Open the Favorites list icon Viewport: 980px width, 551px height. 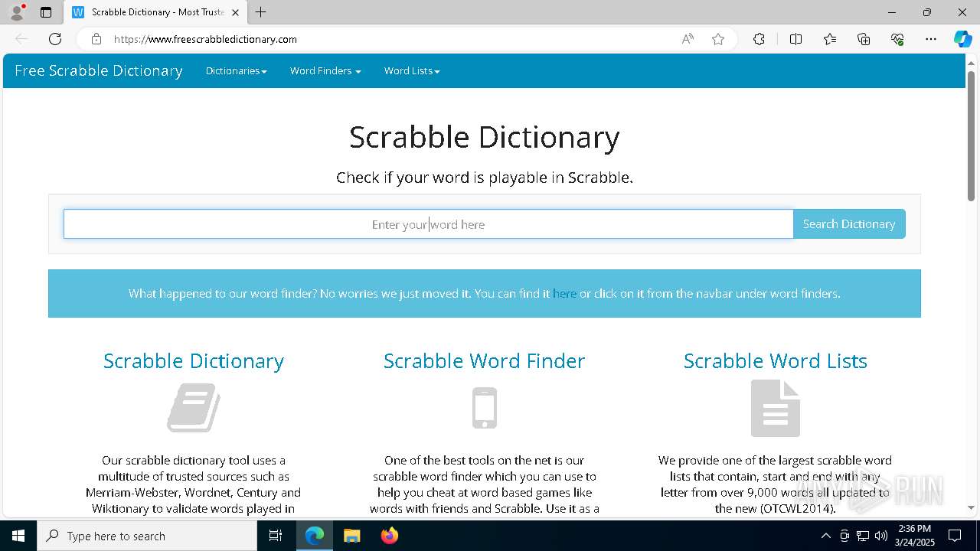[830, 39]
